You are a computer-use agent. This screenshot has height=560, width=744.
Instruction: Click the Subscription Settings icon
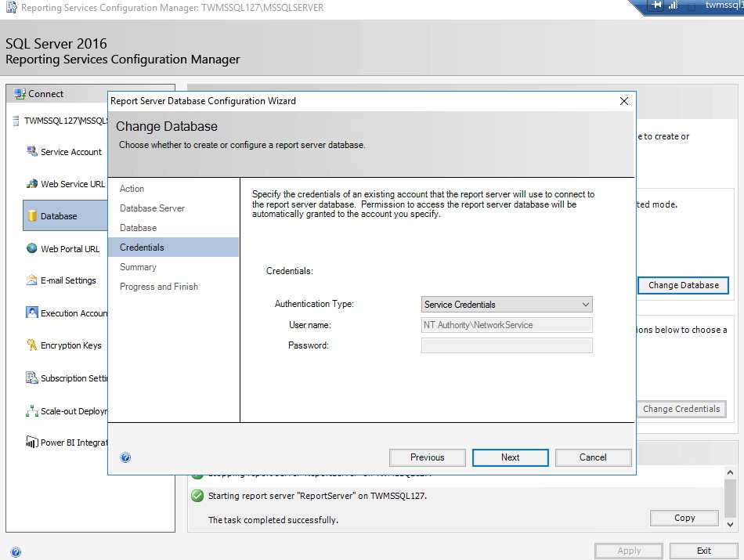pos(32,378)
